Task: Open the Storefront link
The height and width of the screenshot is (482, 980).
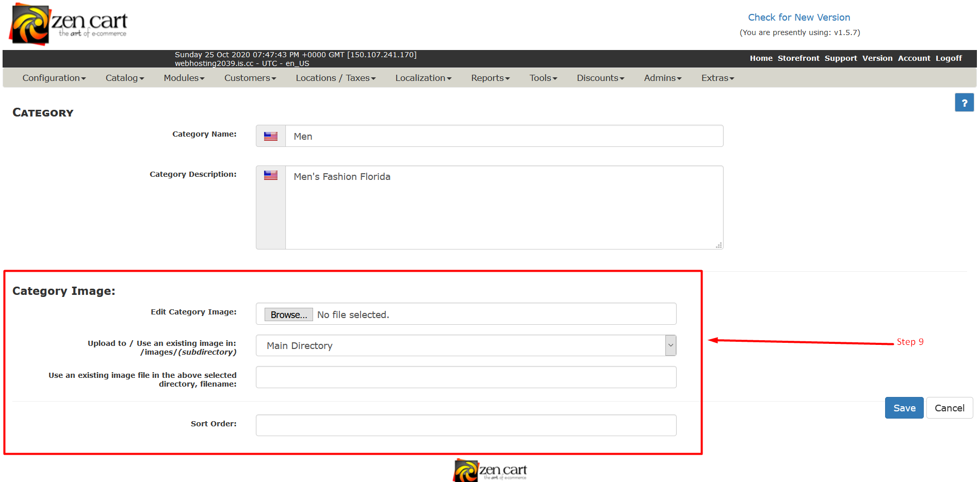Action: [x=798, y=58]
